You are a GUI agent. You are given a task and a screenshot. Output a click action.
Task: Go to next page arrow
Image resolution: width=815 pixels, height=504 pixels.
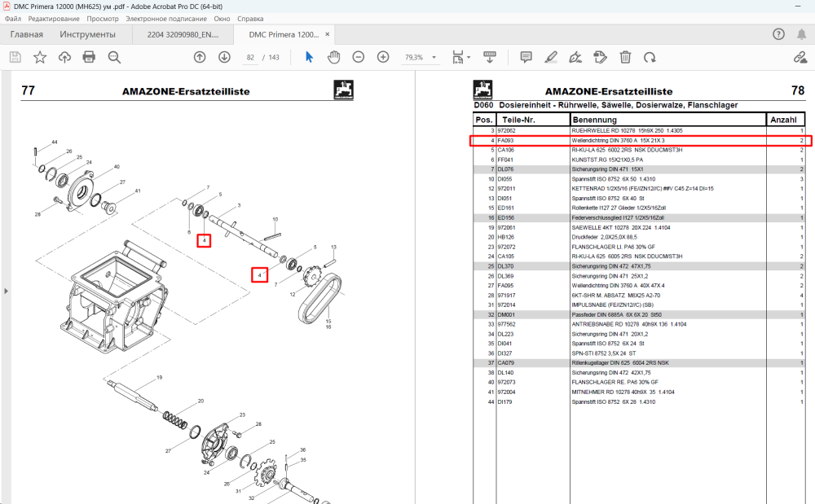[x=224, y=57]
